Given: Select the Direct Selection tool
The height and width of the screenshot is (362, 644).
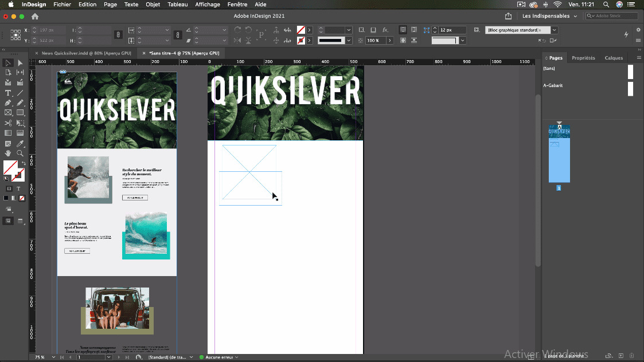Looking at the screenshot, I should coord(19,63).
